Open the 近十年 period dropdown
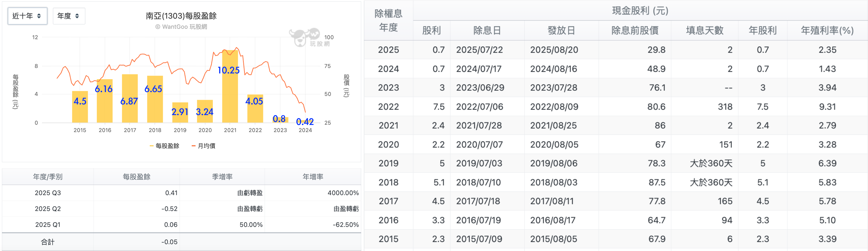This screenshot has width=868, height=251. point(27,16)
